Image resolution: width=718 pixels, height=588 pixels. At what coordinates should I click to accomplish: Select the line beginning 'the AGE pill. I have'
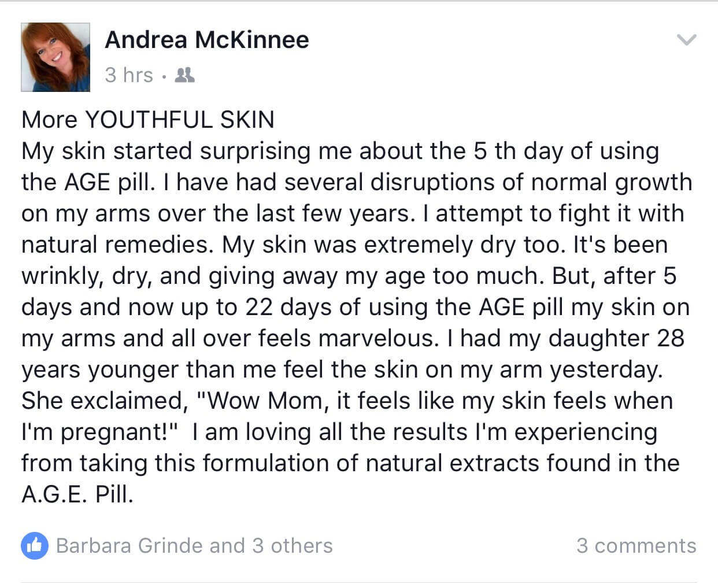tap(357, 183)
